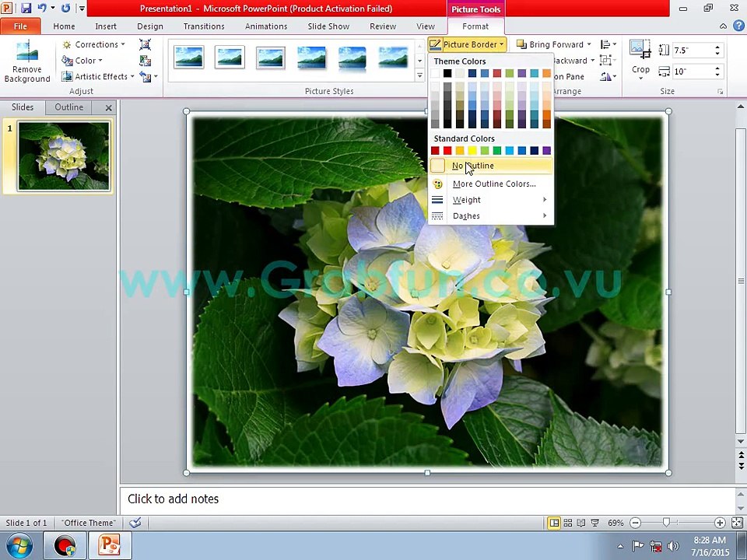Click the Rotate objects icon
Screen dimensions: 747x560
605,76
